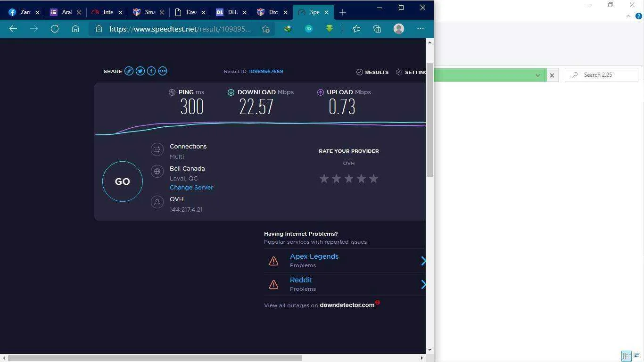Click the Connections icon
Image resolution: width=644 pixels, height=362 pixels.
[157, 149]
